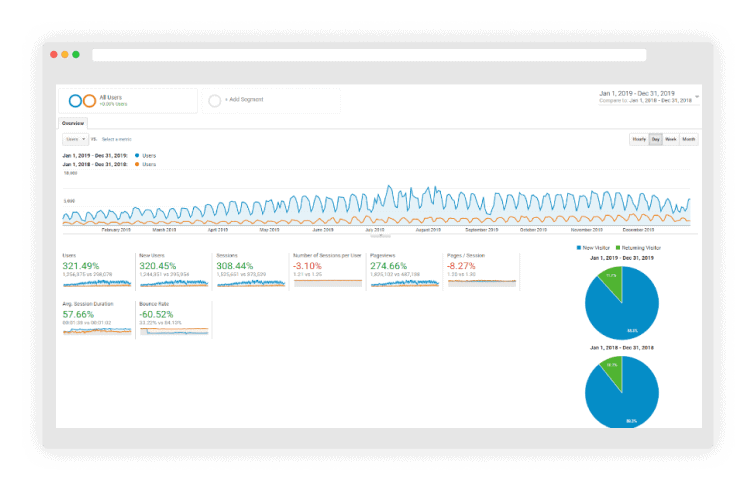Open the Select a metric comparison dropdown
The width and height of the screenshot is (754, 496).
pyautogui.click(x=116, y=139)
